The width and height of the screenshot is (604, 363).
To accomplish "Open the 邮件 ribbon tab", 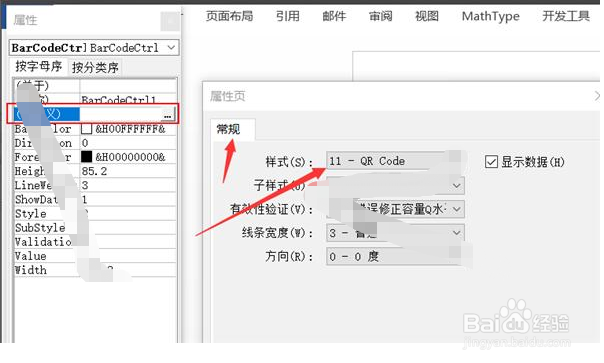I will 334,16.
